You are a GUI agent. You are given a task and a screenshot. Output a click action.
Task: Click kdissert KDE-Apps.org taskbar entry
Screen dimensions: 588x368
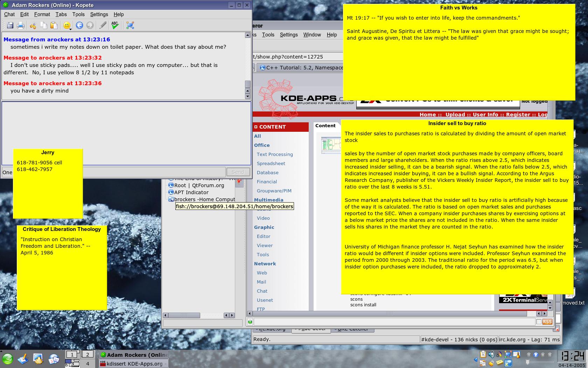[134, 364]
